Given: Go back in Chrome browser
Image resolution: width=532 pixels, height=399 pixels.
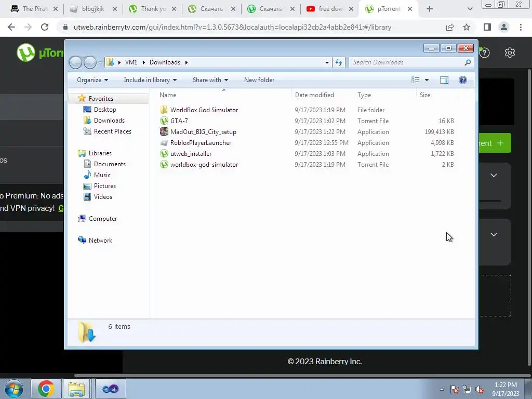Looking at the screenshot, I should [x=11, y=27].
